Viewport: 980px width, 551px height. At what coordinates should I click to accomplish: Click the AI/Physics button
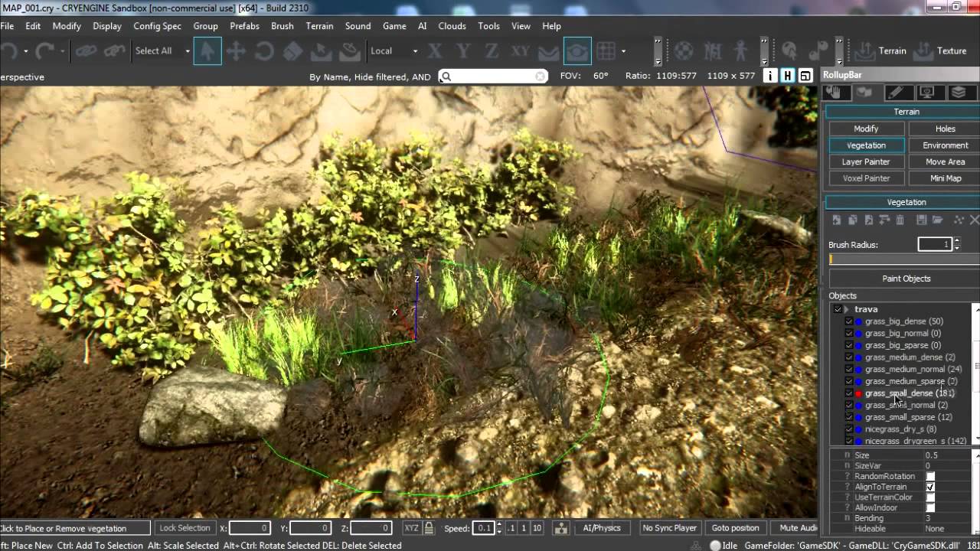pyautogui.click(x=602, y=528)
